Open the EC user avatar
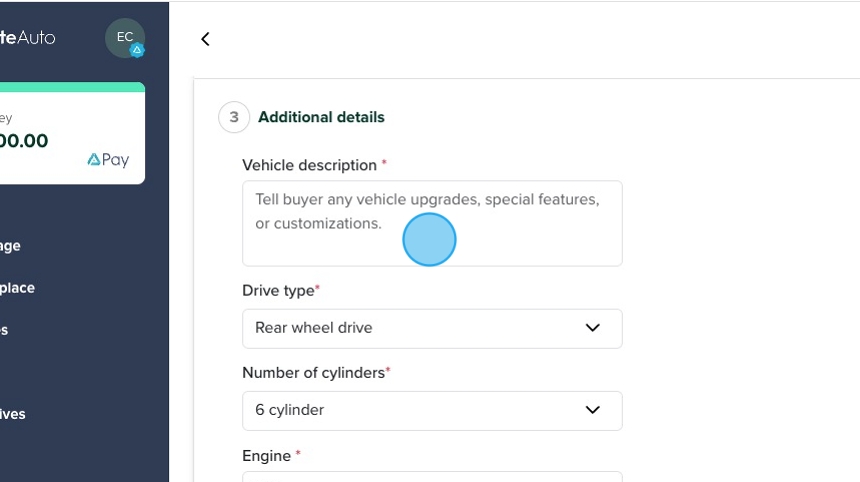860x482 pixels. pyautogui.click(x=124, y=37)
